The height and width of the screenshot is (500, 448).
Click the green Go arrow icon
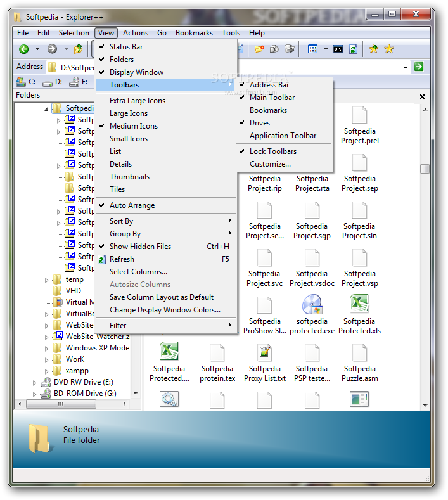[x=419, y=67]
